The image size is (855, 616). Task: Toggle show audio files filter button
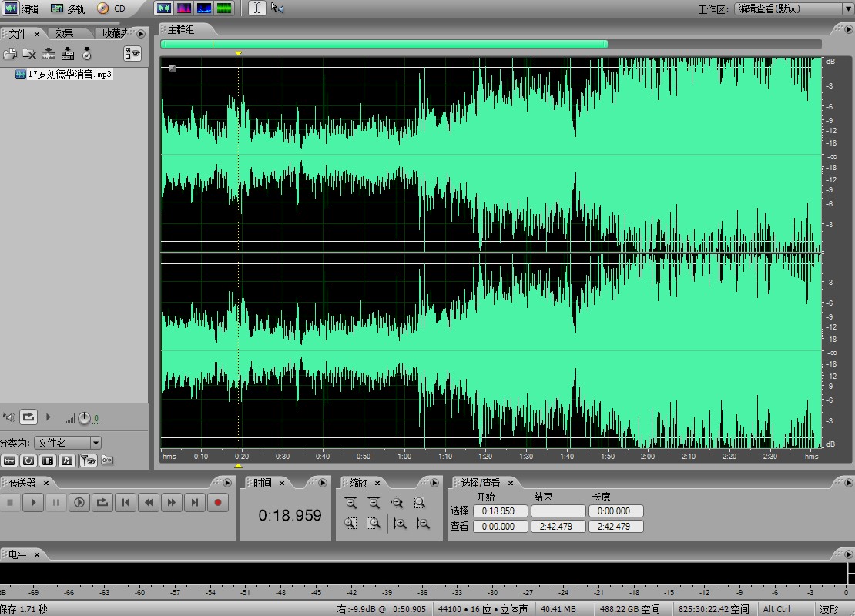click(x=9, y=460)
